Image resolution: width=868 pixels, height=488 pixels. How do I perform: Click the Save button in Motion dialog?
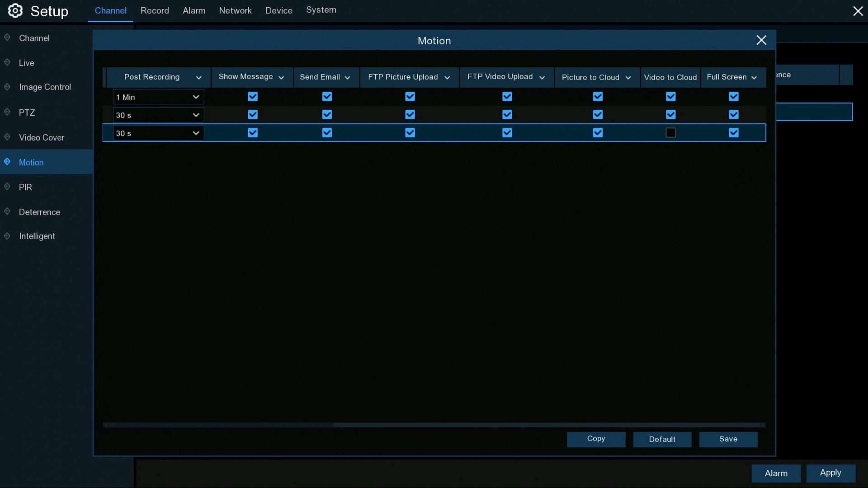(x=728, y=439)
